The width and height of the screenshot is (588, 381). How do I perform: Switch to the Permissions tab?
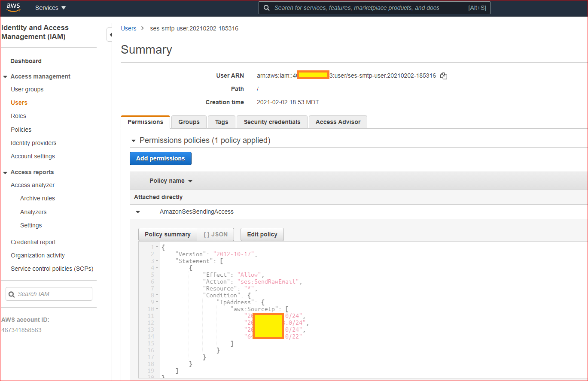click(146, 122)
